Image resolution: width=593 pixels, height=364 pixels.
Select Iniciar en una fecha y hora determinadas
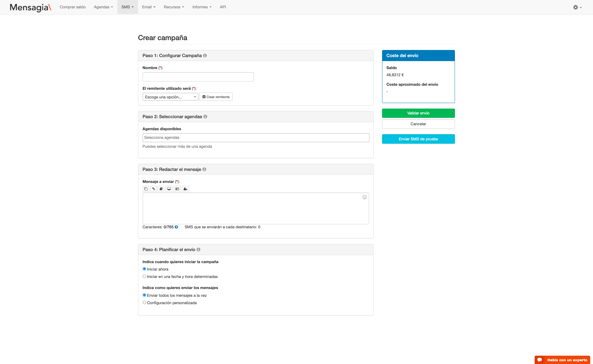[x=144, y=276]
